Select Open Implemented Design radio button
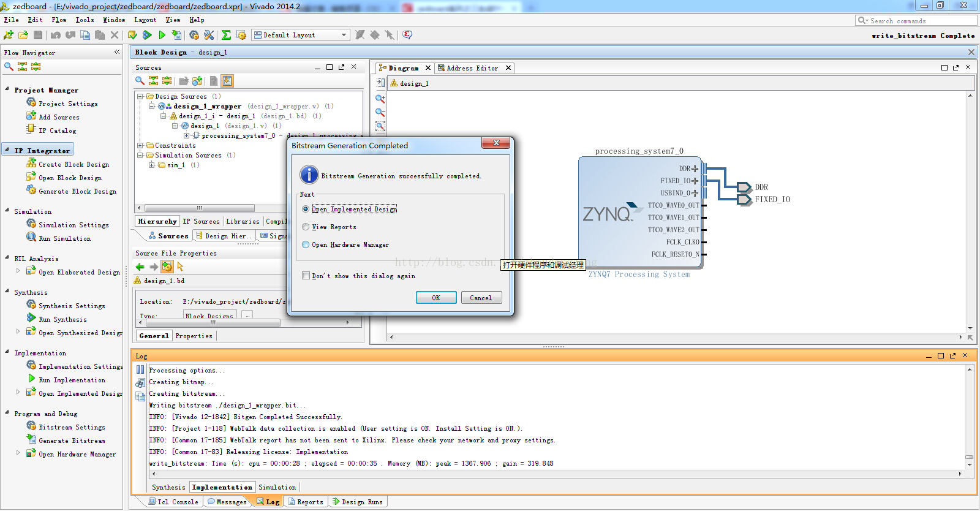This screenshot has width=980, height=511. click(x=306, y=209)
